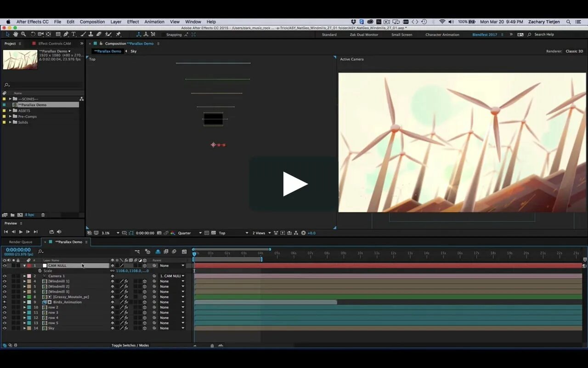The height and width of the screenshot is (368, 588).
Task: Open Composition Mini-Flowchart in timeline
Action: click(x=137, y=252)
